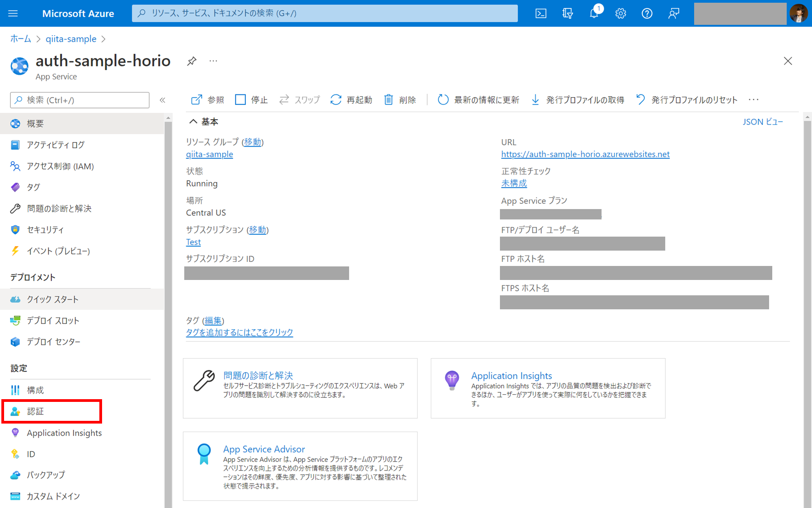Restart the app with 再起動

[351, 100]
